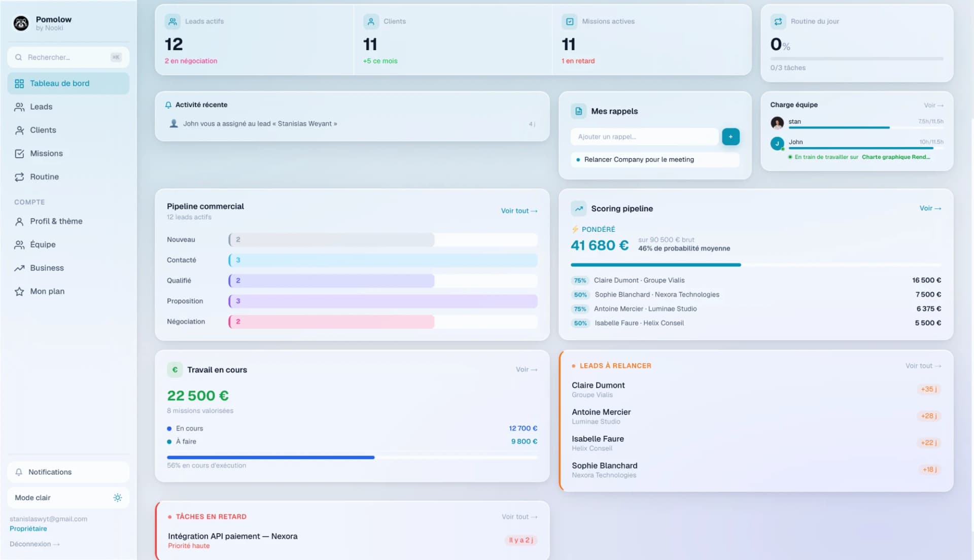Click the Missions actives card icon
Image resolution: width=974 pixels, height=560 pixels.
pyautogui.click(x=569, y=21)
